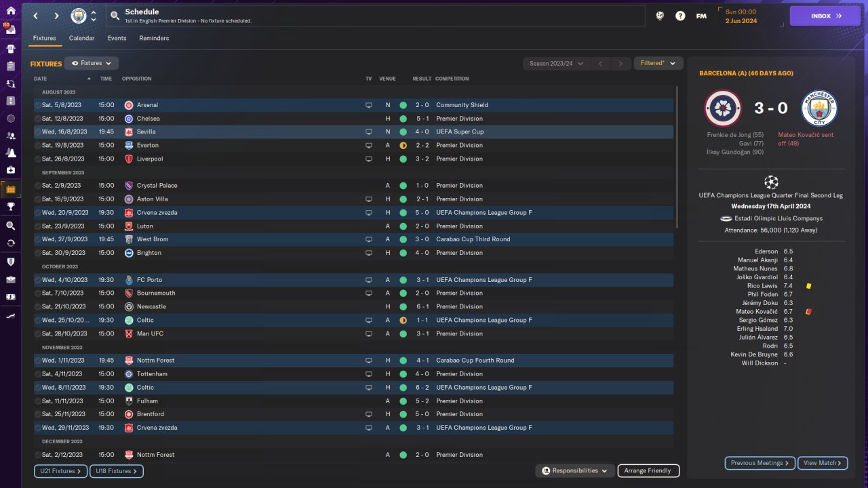Select Erling Haaland in the ratings list
The image size is (868, 488).
tap(759, 329)
